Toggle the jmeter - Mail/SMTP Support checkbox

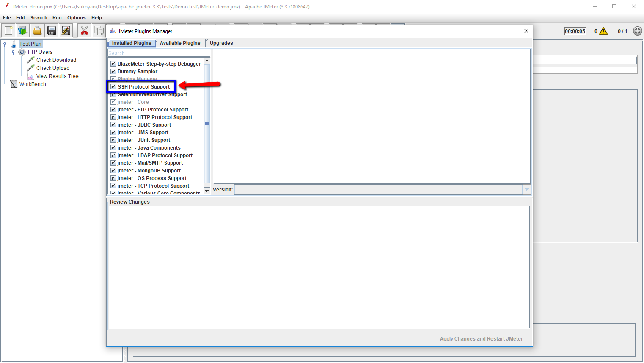pos(113,163)
